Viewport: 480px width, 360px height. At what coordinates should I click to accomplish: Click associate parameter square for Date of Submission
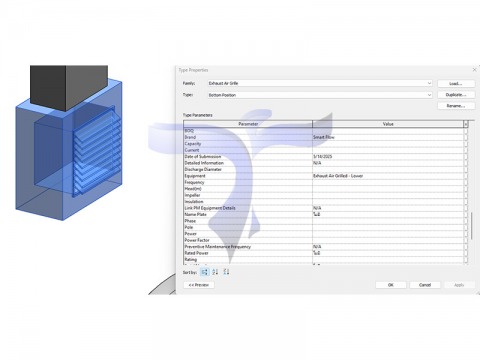click(466, 156)
